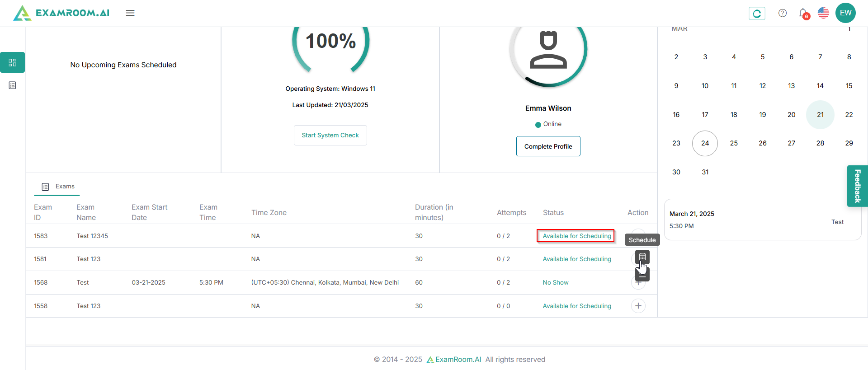Click exam ID 1581 in the table
868x370 pixels.
[40, 259]
